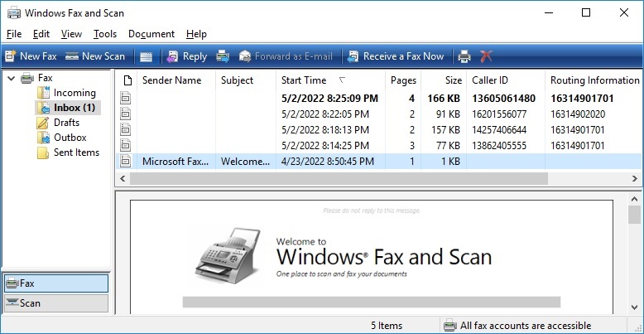Click the Windows Fax and Scan title bar icon
This screenshot has width=644, height=334.
point(14,13)
